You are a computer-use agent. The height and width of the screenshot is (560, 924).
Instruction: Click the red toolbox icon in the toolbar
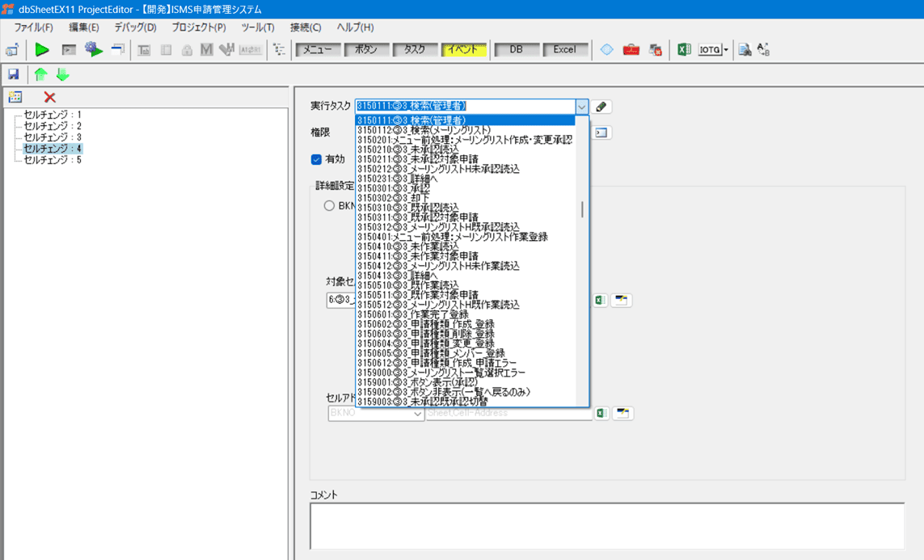click(631, 50)
